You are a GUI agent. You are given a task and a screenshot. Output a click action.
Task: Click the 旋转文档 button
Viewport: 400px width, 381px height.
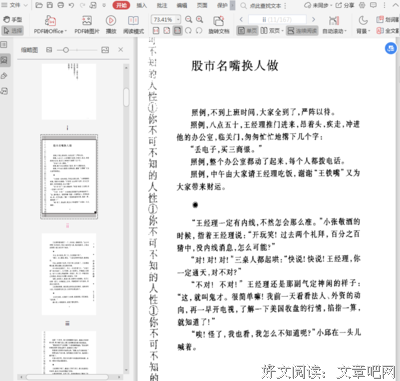(219, 25)
